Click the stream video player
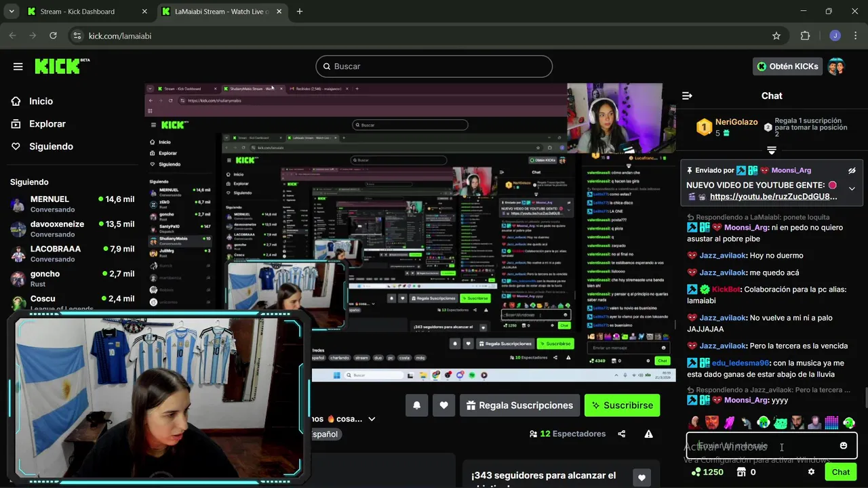 coord(410,232)
